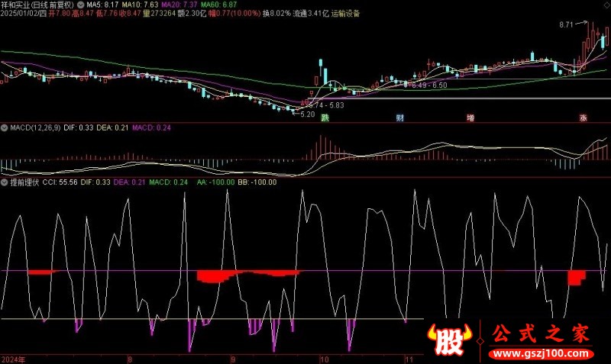Click the 5.74 - 5.83 gap annotation
Image resolution: width=611 pixels, height=364 pixels.
(x=326, y=105)
